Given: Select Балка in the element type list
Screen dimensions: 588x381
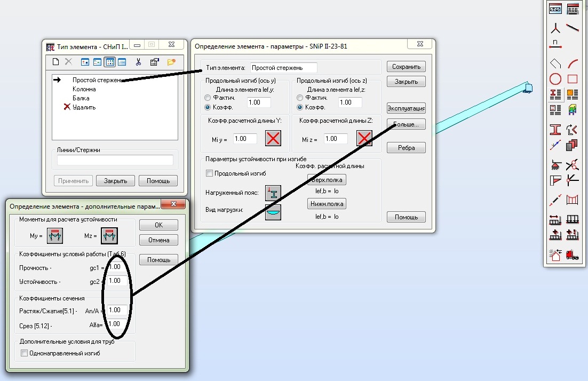Looking at the screenshot, I should (81, 98).
